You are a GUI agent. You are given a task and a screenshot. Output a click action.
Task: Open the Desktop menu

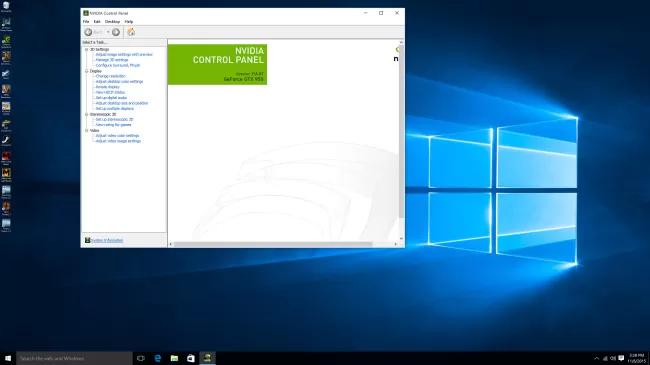112,22
